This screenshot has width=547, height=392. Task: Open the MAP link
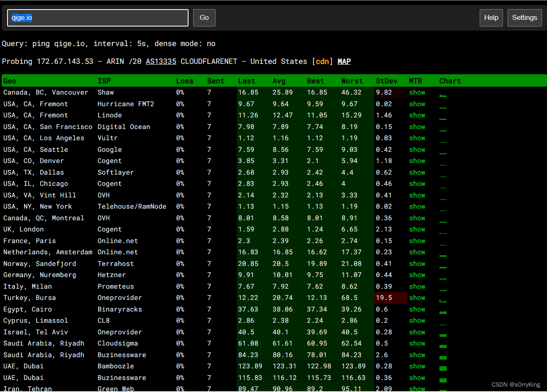coord(344,61)
